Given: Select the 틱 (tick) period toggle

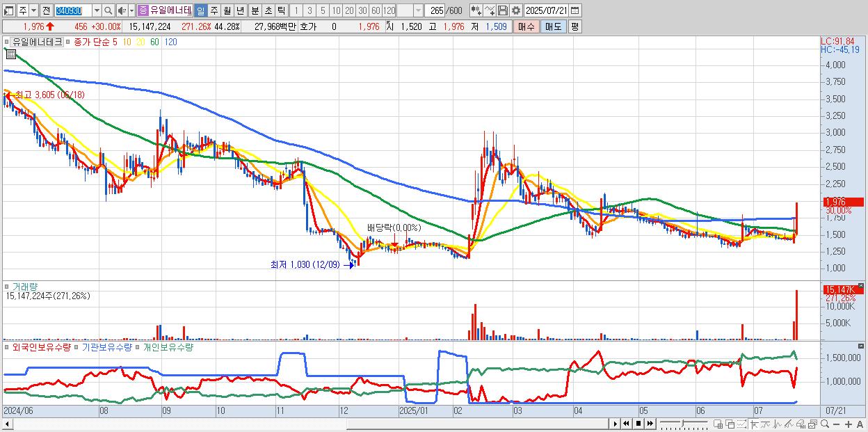Looking at the screenshot, I should click(x=281, y=10).
